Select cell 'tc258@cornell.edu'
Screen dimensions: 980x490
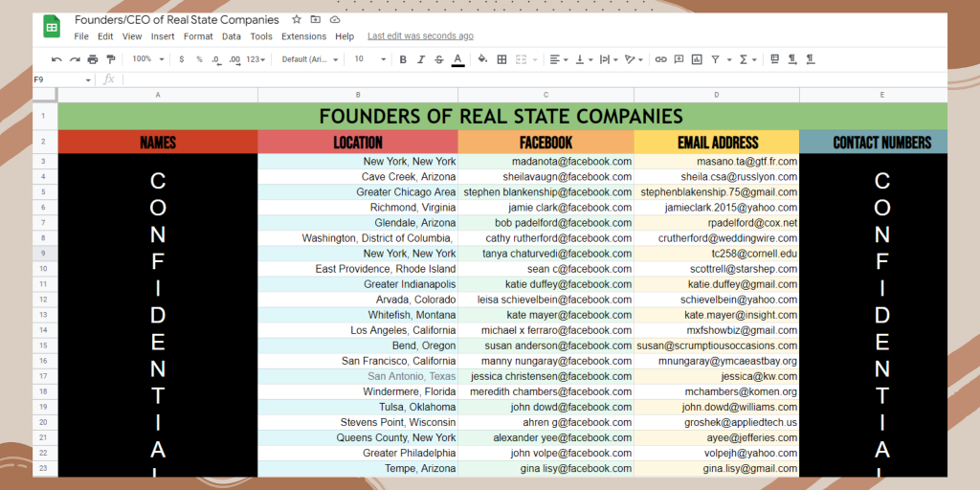click(717, 254)
